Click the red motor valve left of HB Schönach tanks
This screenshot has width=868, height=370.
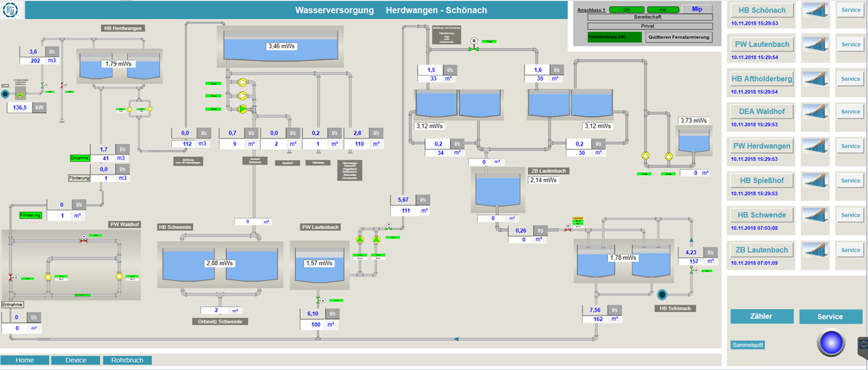(x=568, y=229)
